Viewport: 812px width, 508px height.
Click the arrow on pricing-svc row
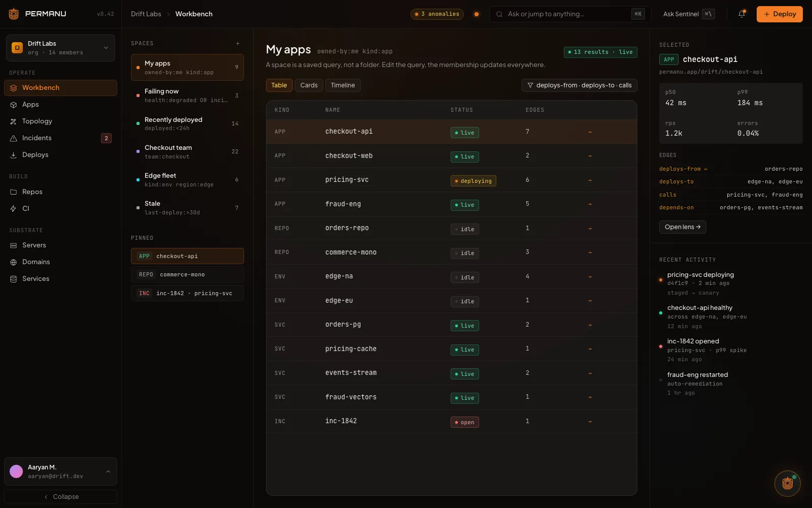tap(590, 180)
